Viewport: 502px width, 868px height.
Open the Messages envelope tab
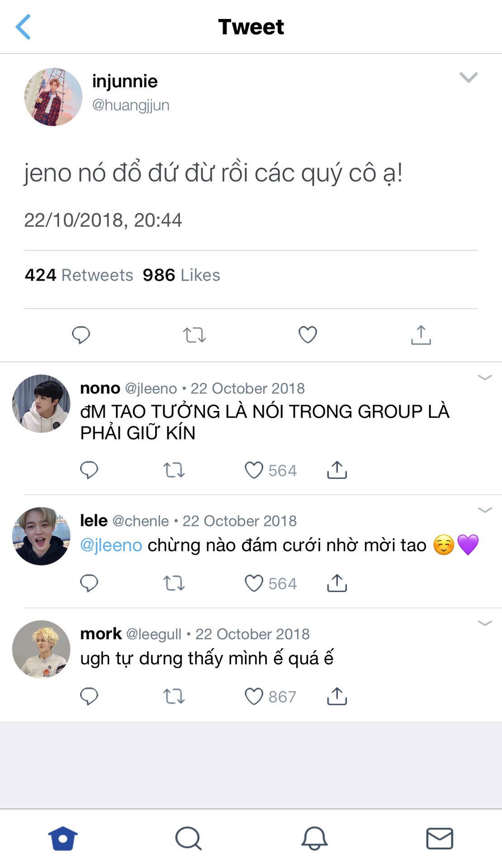(x=440, y=839)
